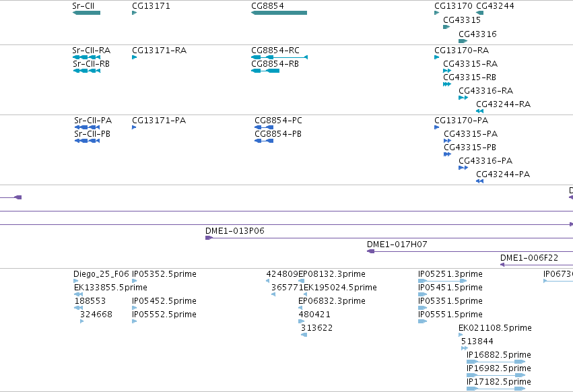Click the IP05452.5prime EST label
Image resolution: width=573 pixels, height=392 pixels.
pyautogui.click(x=164, y=301)
